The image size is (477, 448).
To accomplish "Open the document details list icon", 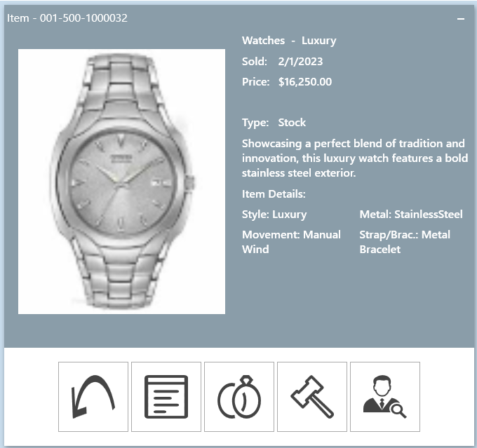I will point(166,397).
